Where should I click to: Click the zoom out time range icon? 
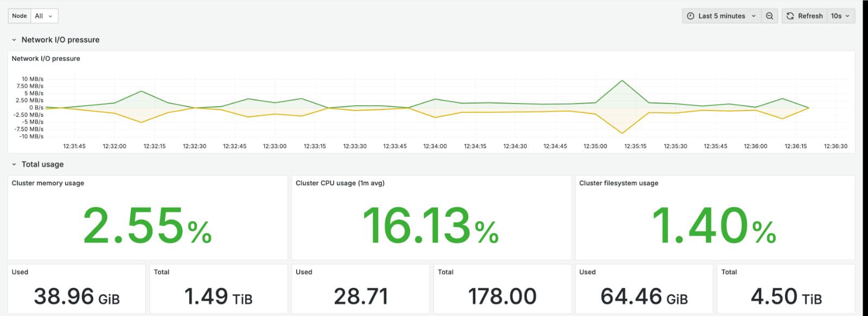click(x=769, y=16)
